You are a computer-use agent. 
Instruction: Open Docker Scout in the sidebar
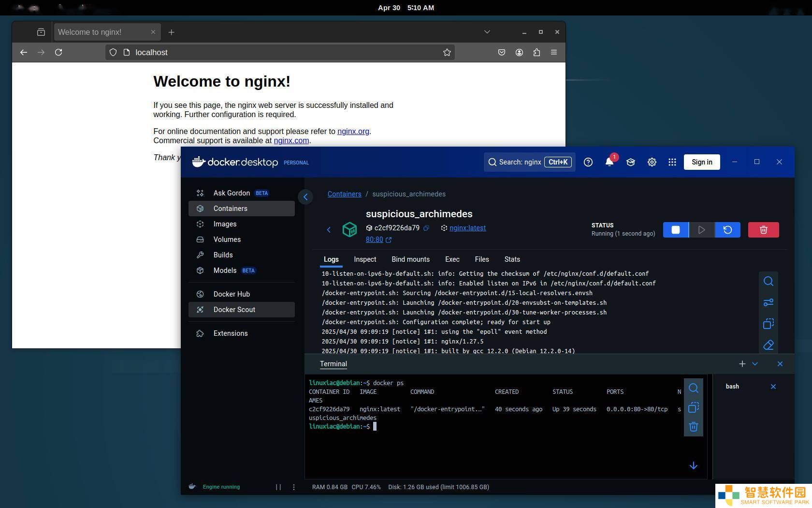[242, 310]
